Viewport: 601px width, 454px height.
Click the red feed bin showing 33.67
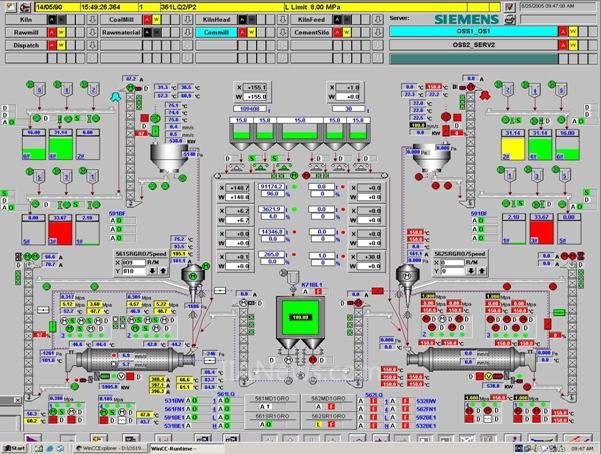pyautogui.click(x=62, y=230)
